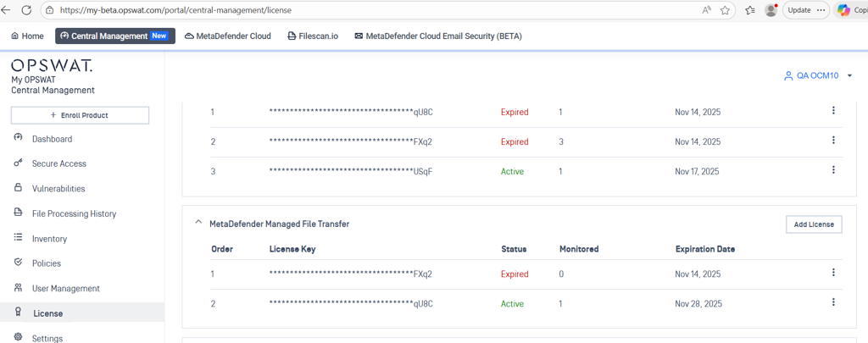Click the Policies shield icon
The width and height of the screenshot is (868, 343).
19,263
